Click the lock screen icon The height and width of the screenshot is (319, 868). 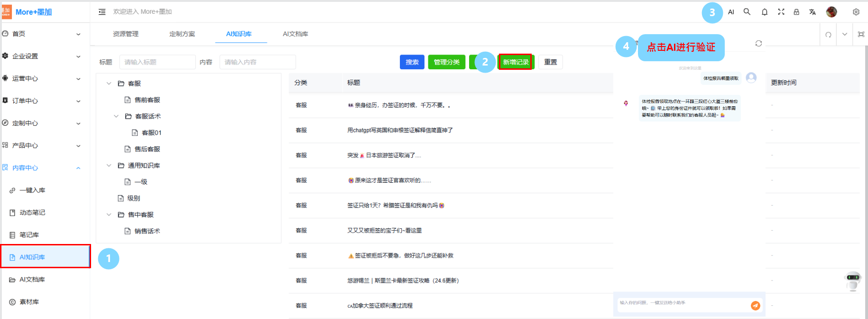click(796, 12)
